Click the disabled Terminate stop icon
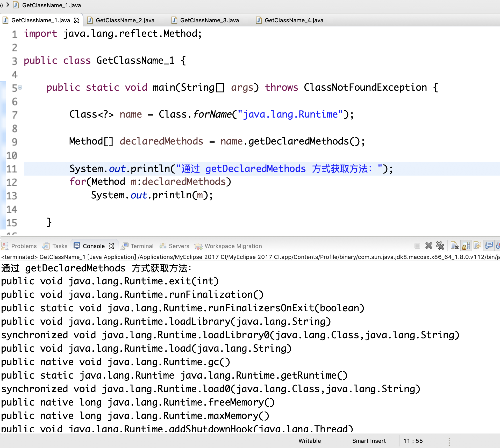 point(417,245)
